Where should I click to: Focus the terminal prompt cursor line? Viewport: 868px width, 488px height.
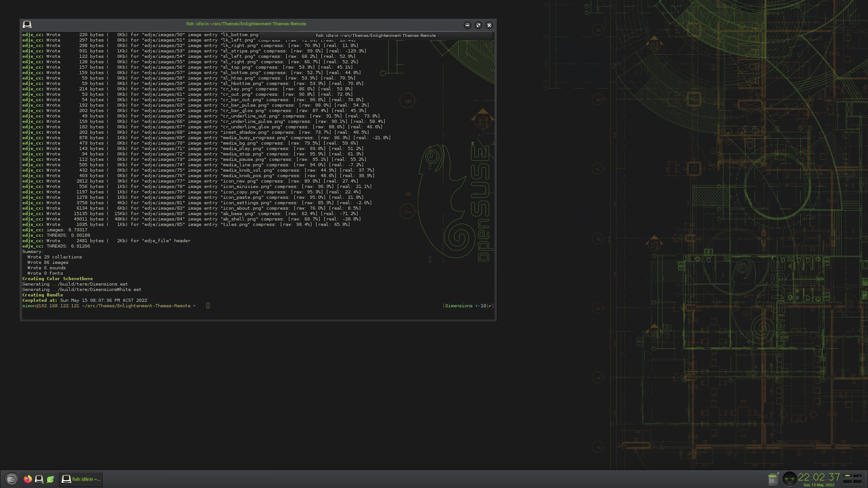208,306
